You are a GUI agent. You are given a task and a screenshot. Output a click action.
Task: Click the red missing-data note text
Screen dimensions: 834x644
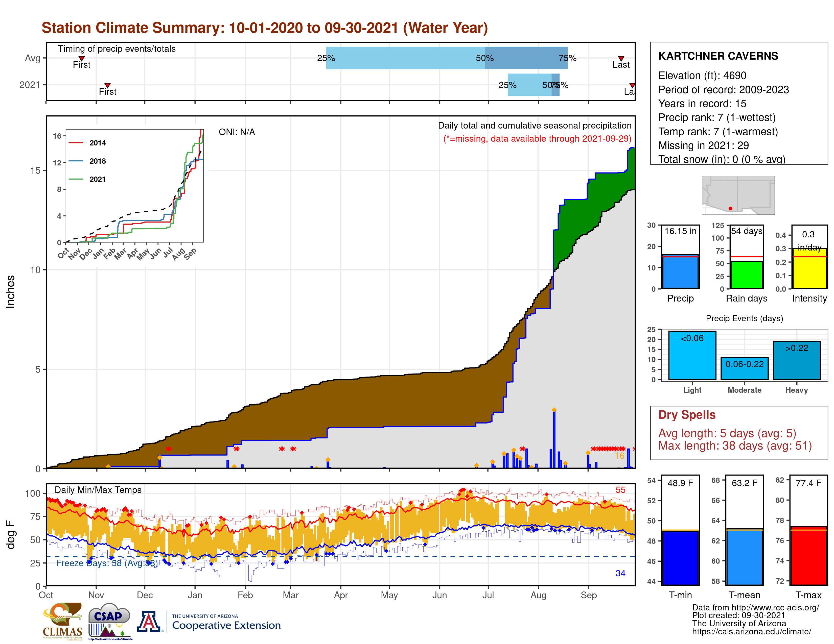point(537,138)
